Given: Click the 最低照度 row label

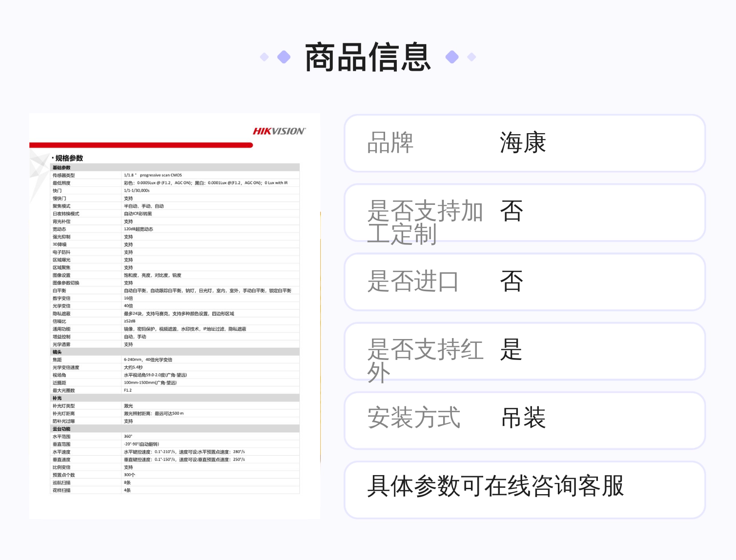Looking at the screenshot, I should [61, 183].
